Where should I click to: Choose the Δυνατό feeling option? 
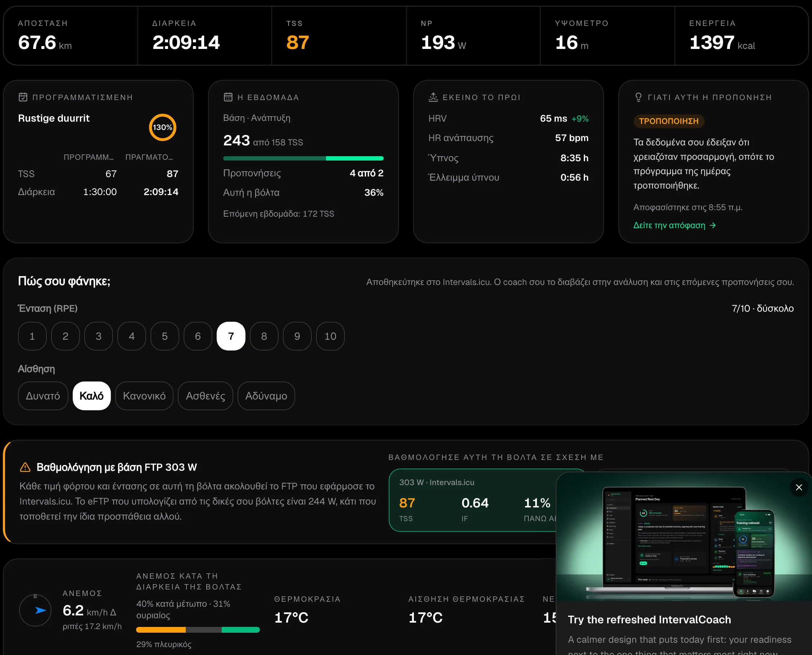point(43,396)
